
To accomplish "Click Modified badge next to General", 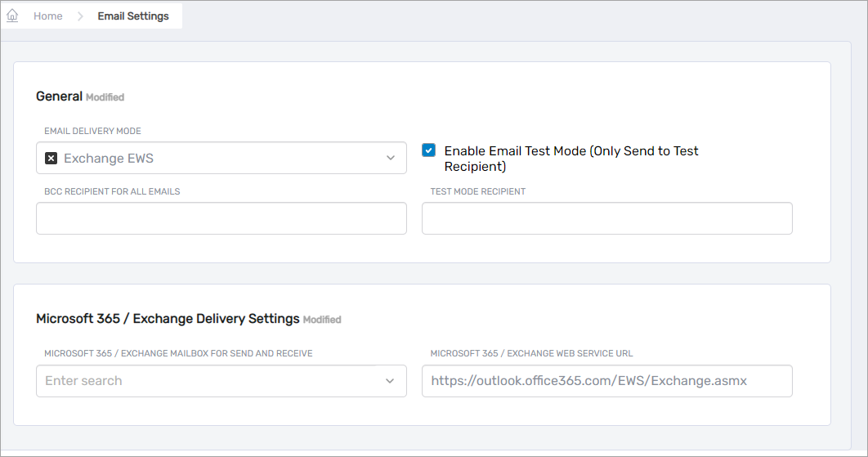I will point(105,97).
